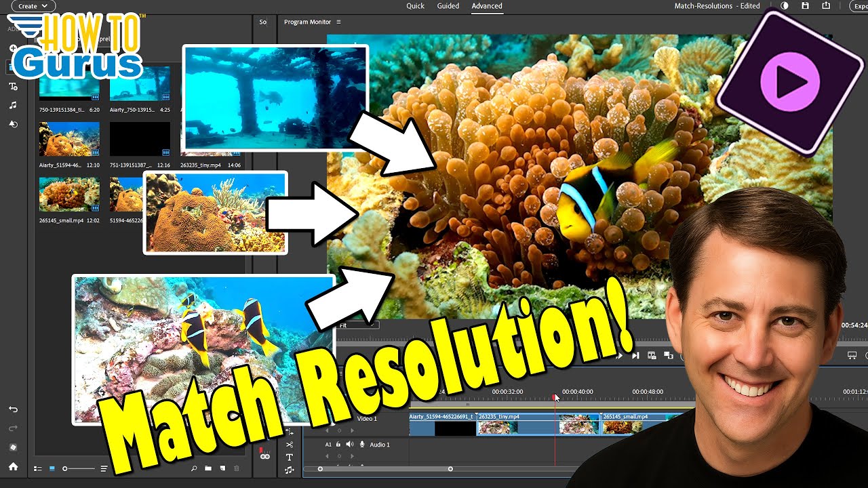
Task: Select the timeline Text tool
Action: tap(290, 457)
